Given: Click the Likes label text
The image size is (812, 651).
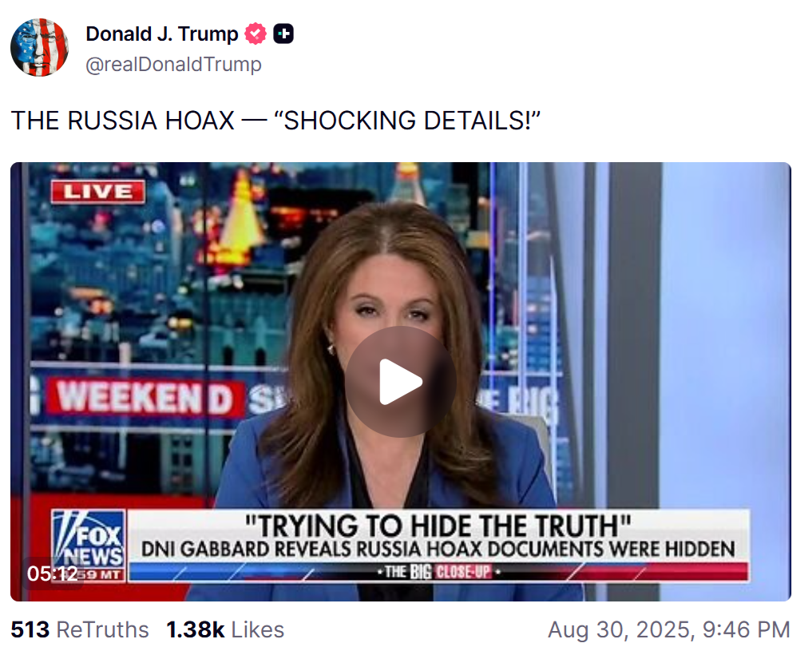Looking at the screenshot, I should click(x=257, y=629).
